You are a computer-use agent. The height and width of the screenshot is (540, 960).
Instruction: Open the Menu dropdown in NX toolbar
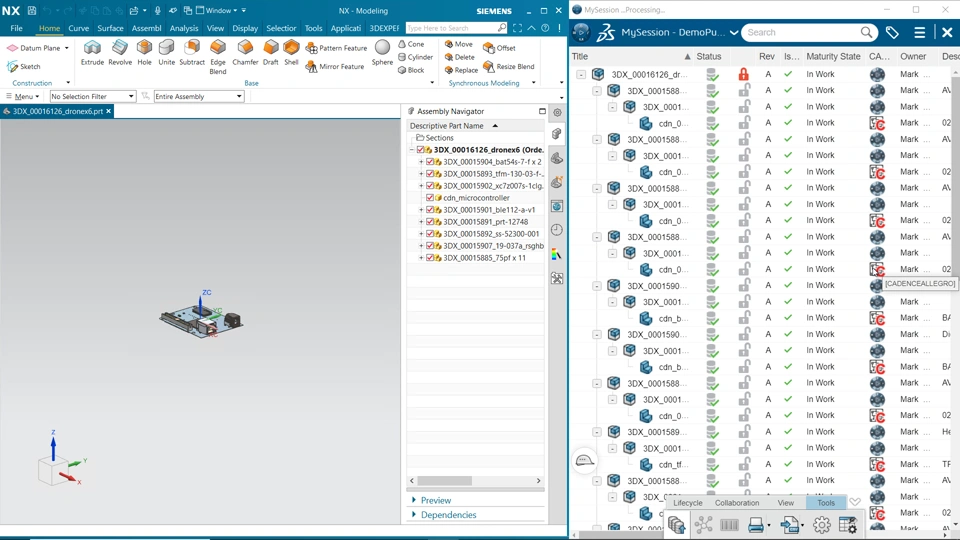(x=23, y=96)
